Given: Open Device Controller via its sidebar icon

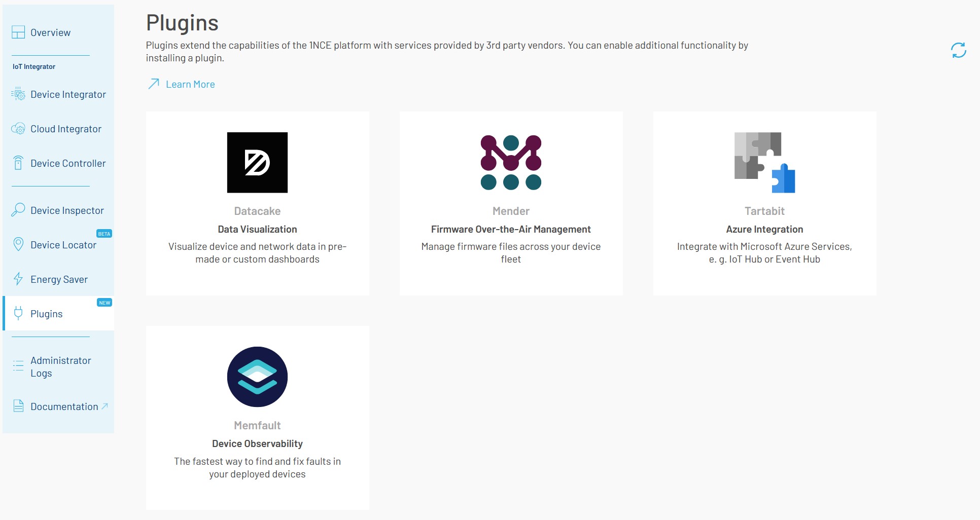Looking at the screenshot, I should (17, 163).
